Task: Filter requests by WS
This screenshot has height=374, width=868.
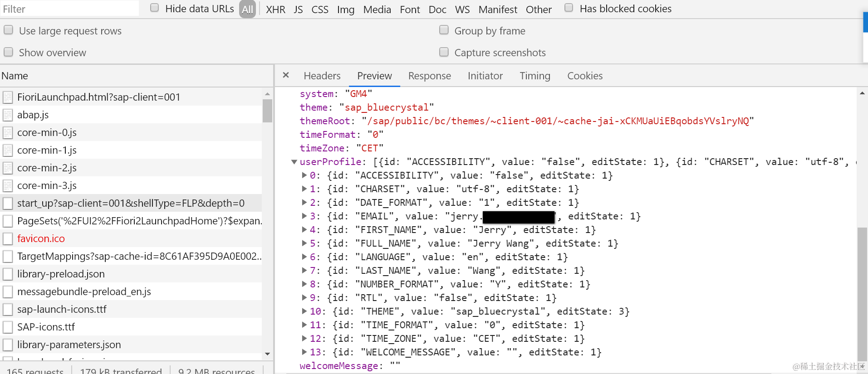Action: coord(462,10)
